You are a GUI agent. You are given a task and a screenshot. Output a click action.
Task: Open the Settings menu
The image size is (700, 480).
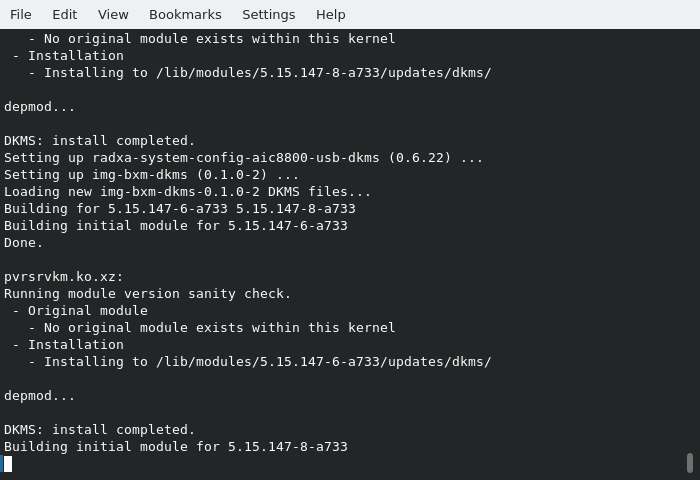pyautogui.click(x=269, y=15)
